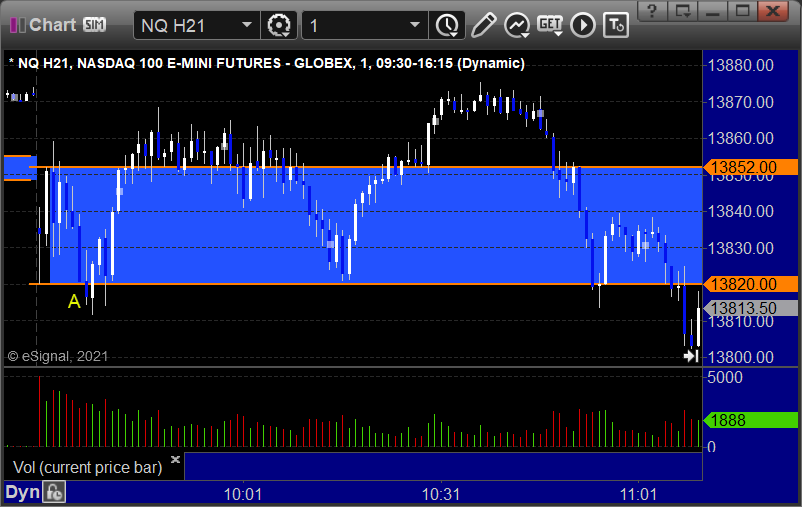Viewport: 802px width, 507px height.
Task: Open the window link dropdown icon
Action: click(x=683, y=11)
